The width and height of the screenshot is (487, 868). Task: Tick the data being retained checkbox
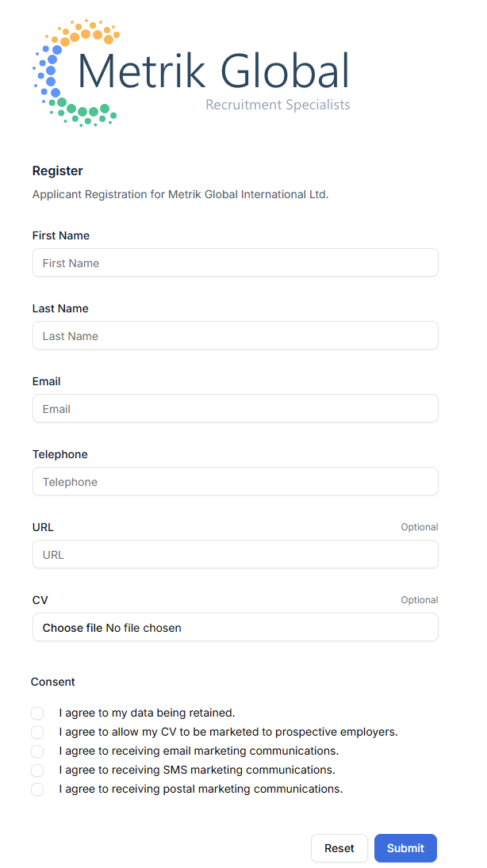(x=37, y=713)
